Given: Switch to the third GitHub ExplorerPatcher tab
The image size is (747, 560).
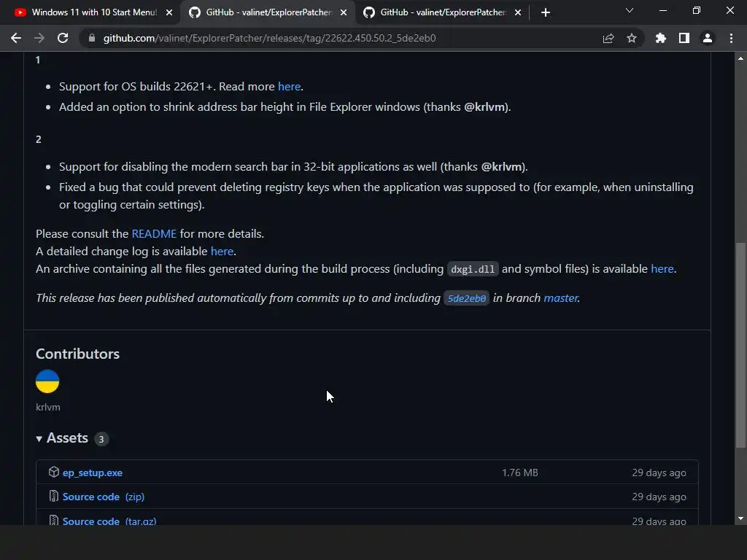Looking at the screenshot, I should pyautogui.click(x=441, y=12).
